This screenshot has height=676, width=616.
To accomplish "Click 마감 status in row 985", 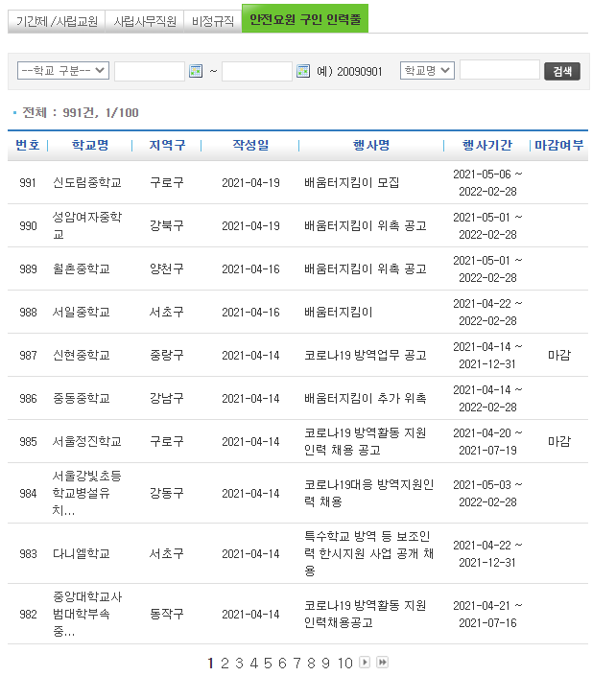I will point(559,441).
